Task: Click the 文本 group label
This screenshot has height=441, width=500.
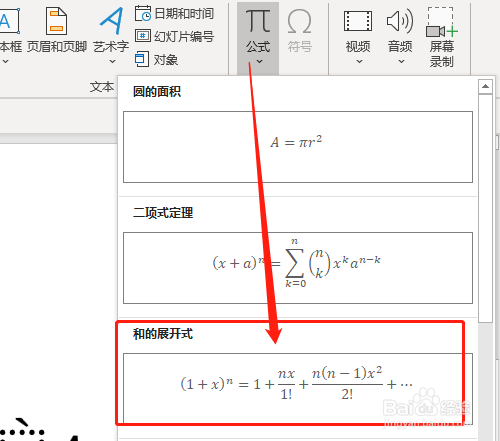Action: point(102,87)
